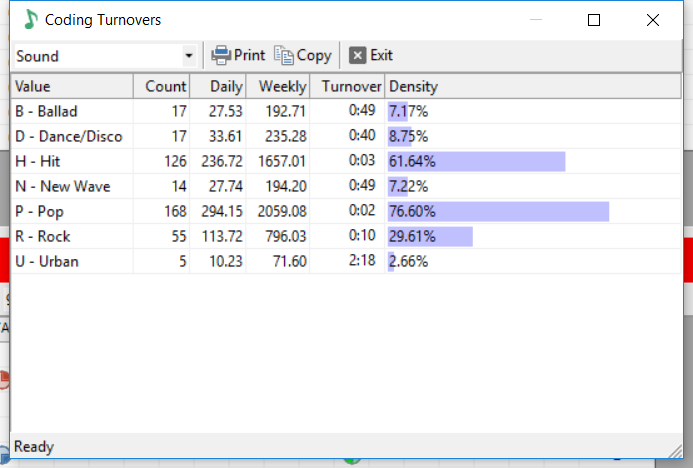Select the D - Dance/Disco row
Screen dimensions: 693x468
pos(346,136)
